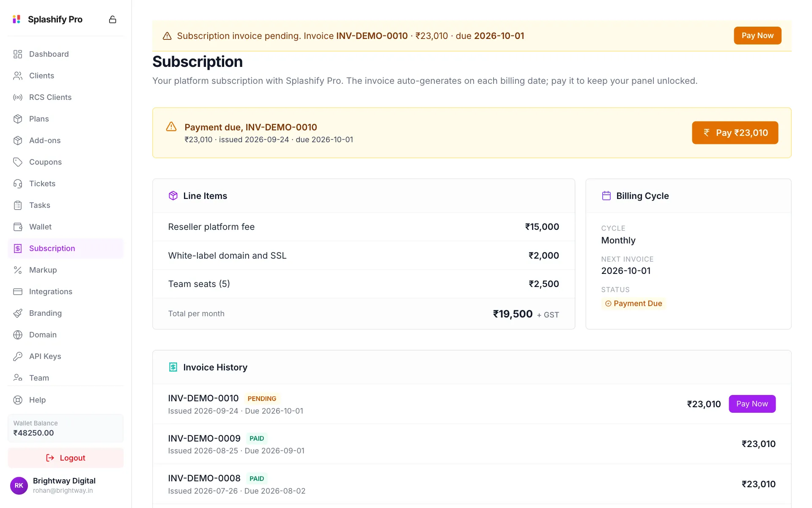Click the Reseller platform fee line item

pos(364,227)
